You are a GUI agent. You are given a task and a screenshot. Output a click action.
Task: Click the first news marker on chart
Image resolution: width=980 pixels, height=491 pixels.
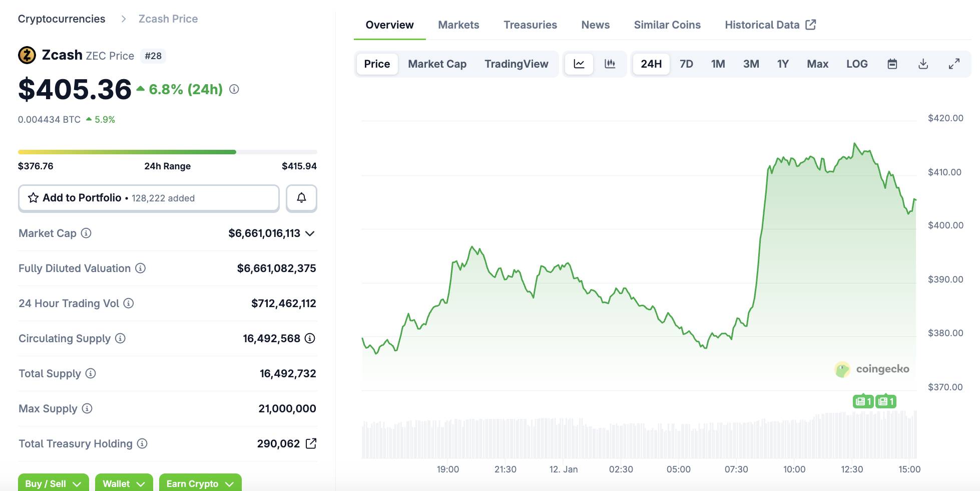(863, 401)
